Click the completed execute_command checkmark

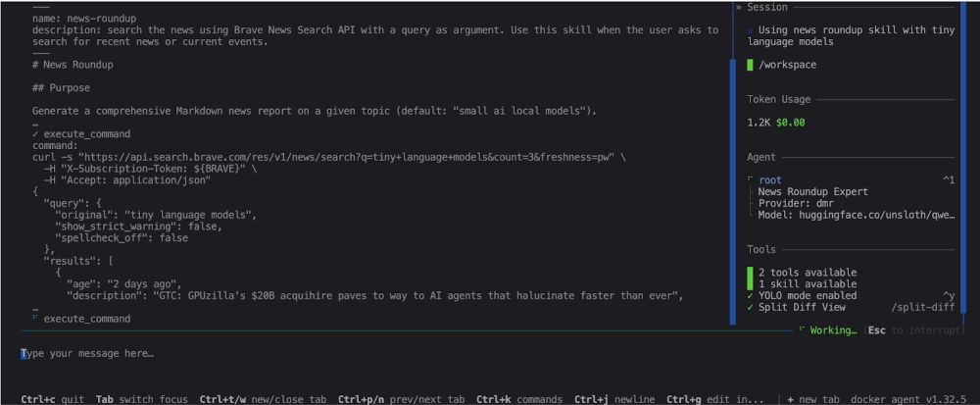pos(35,133)
